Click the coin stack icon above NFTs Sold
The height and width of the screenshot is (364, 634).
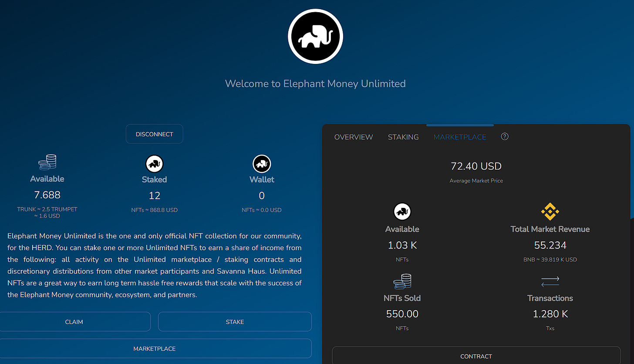point(402,282)
